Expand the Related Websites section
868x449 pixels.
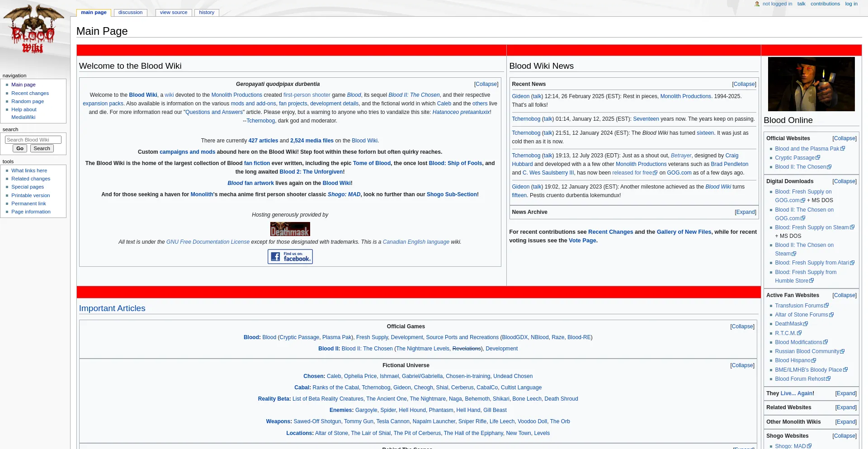pyautogui.click(x=845, y=407)
